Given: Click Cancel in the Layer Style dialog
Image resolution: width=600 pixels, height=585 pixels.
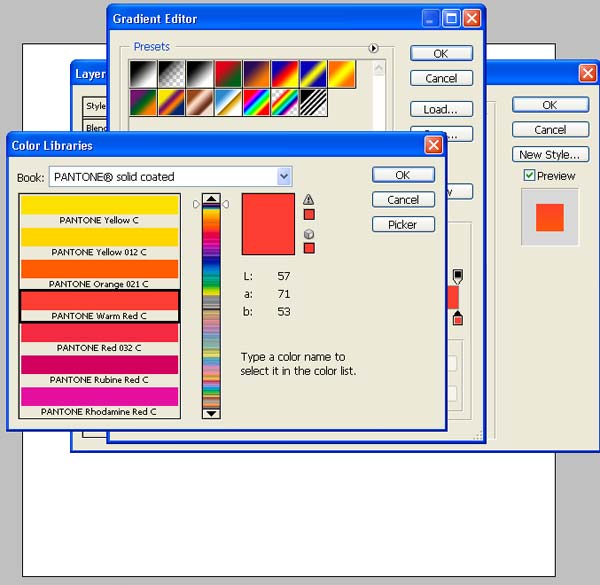Looking at the screenshot, I should [550, 130].
